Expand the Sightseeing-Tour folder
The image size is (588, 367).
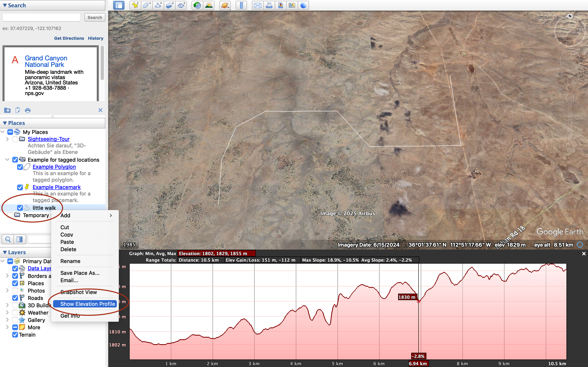point(7,139)
